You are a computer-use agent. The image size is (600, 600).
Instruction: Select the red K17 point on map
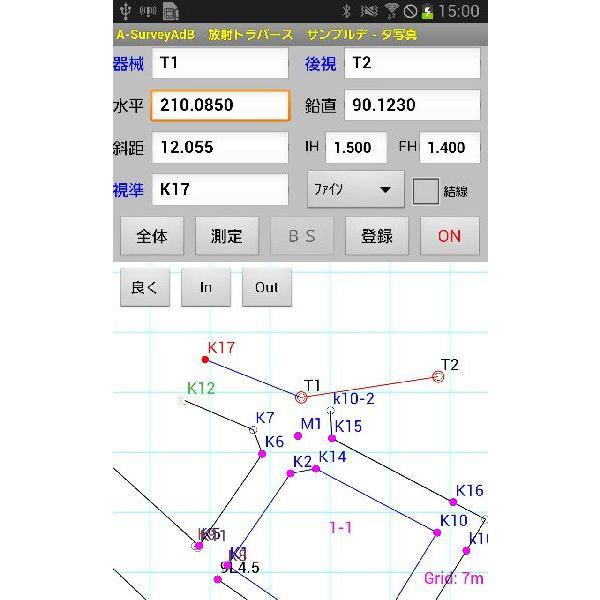click(205, 359)
